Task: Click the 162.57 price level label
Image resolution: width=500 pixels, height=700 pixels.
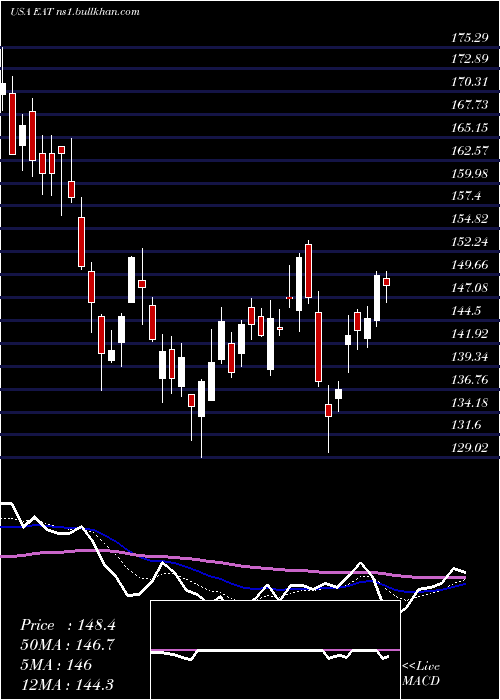Action: tap(470, 150)
